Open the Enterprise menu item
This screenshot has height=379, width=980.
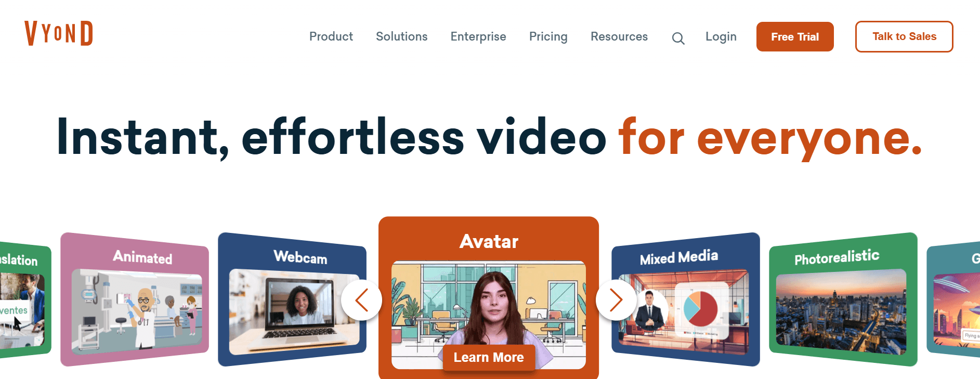coord(478,36)
